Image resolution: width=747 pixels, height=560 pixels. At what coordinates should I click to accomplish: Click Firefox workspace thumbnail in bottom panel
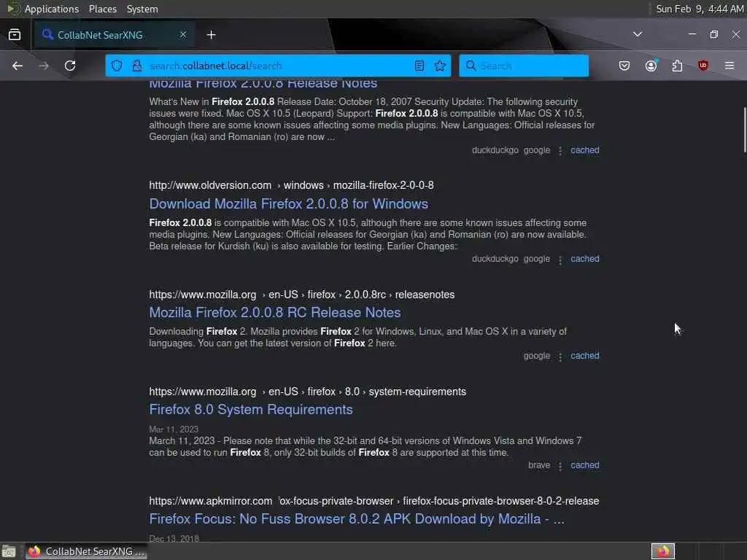(x=662, y=551)
